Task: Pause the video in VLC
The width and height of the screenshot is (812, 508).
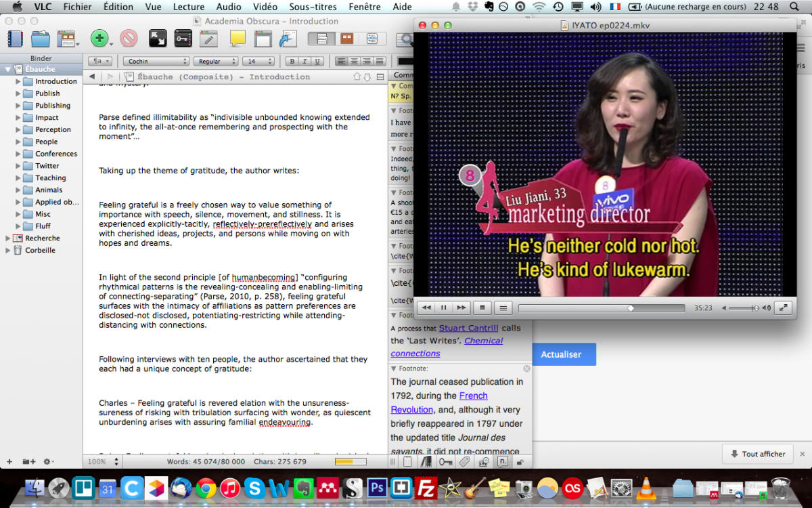Action: (444, 308)
